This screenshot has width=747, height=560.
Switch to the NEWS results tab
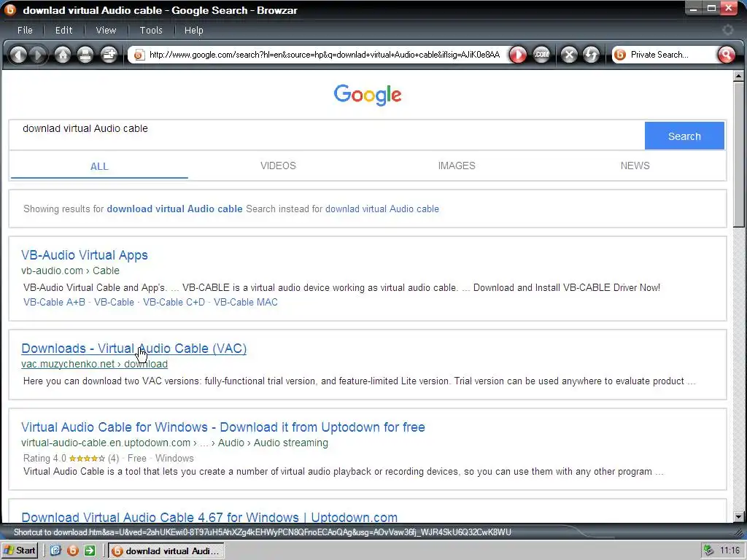[x=635, y=166]
